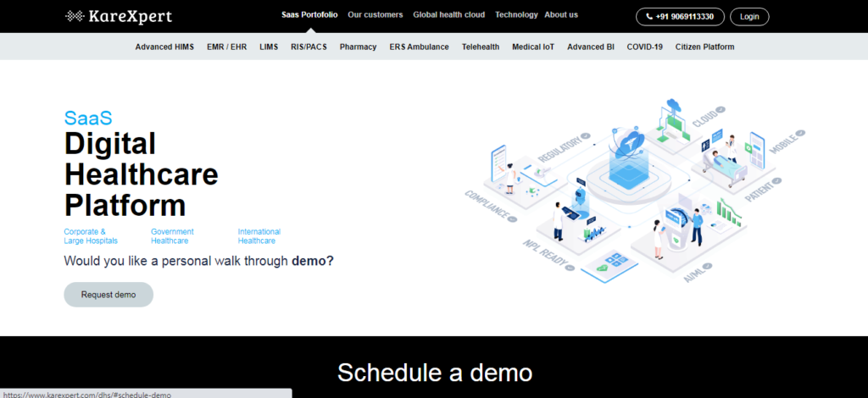Open the Advanced BI tab
This screenshot has width=868, height=398.
click(591, 47)
